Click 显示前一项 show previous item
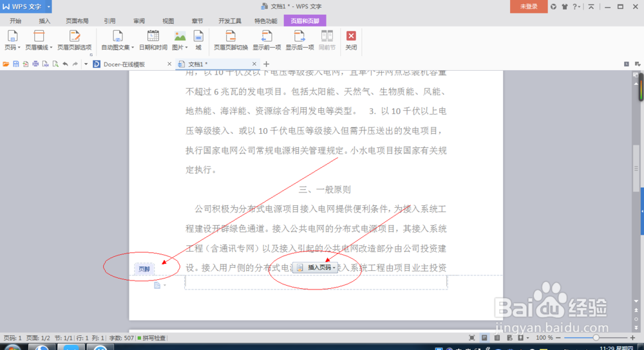Image resolution: width=644 pixels, height=350 pixels. [267, 40]
